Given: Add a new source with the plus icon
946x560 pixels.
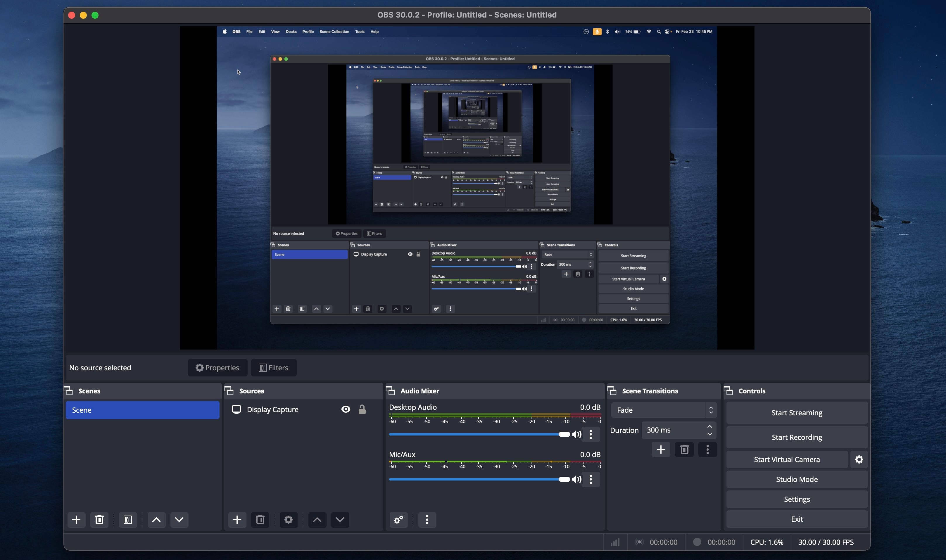Looking at the screenshot, I should [237, 520].
